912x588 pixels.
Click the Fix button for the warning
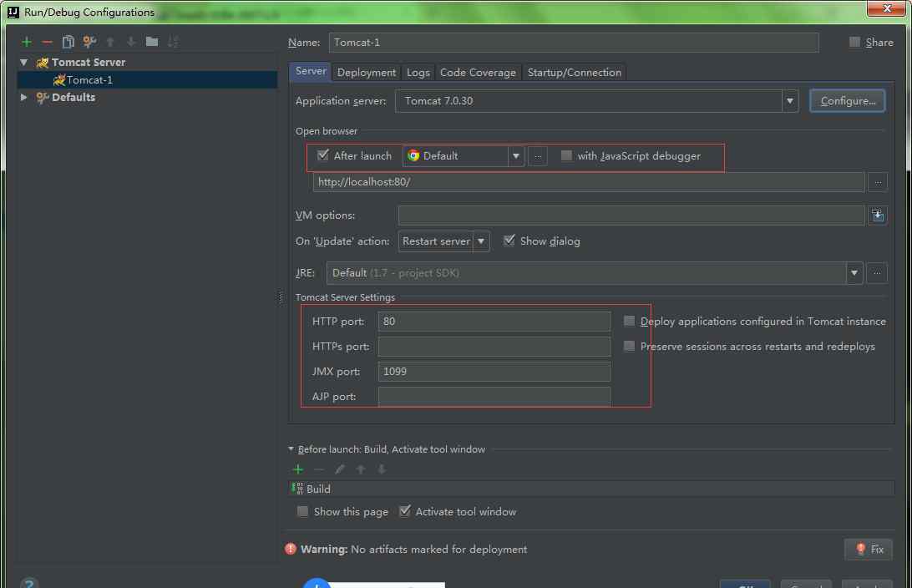(869, 549)
